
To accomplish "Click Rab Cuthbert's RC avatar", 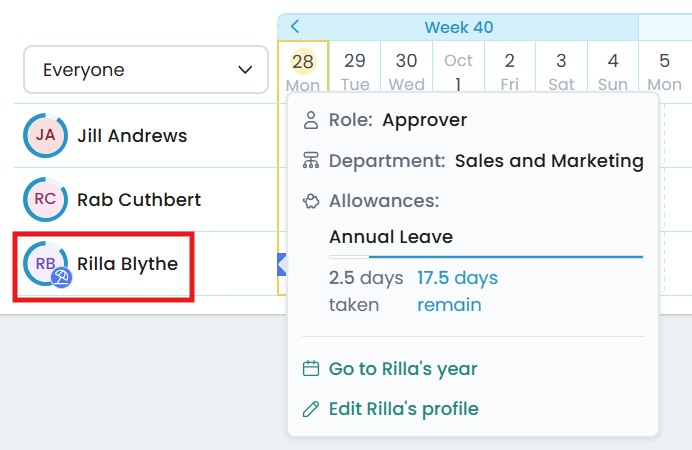I will coord(45,199).
